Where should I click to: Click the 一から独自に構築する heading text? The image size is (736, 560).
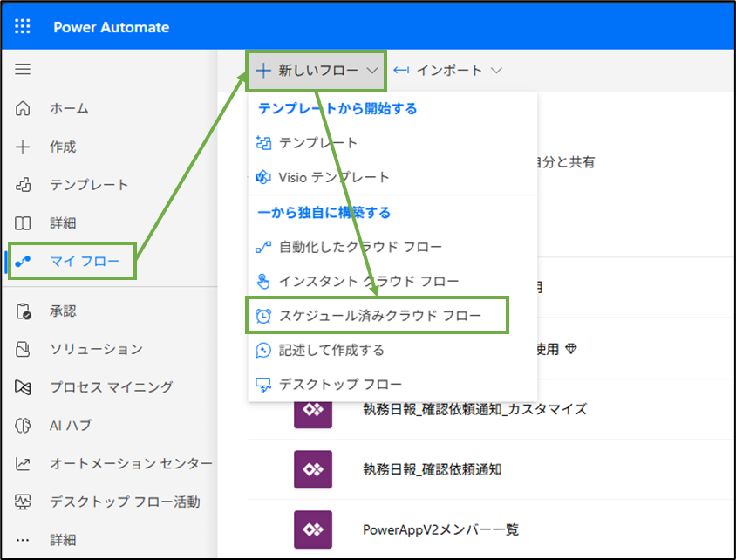click(x=324, y=213)
